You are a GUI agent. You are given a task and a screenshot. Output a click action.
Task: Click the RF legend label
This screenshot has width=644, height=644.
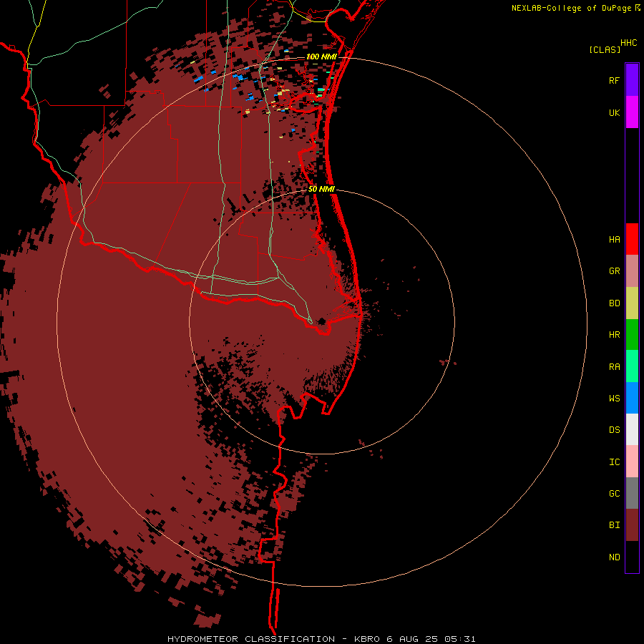pyautogui.click(x=615, y=80)
